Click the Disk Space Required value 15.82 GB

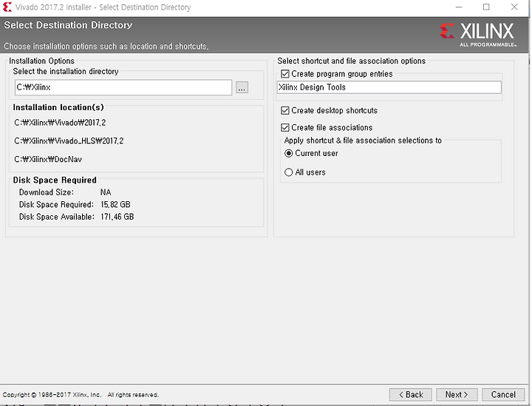point(115,204)
